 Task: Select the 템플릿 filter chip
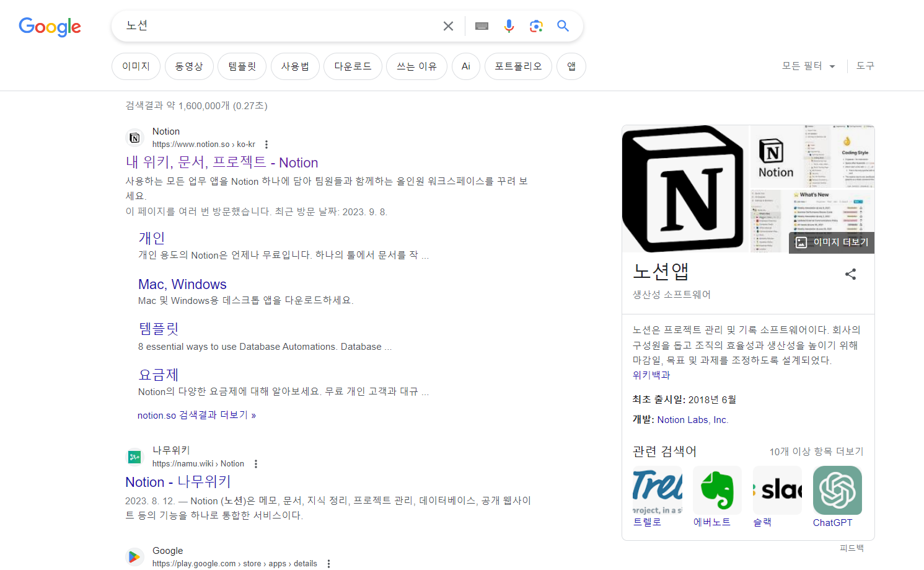coord(242,66)
